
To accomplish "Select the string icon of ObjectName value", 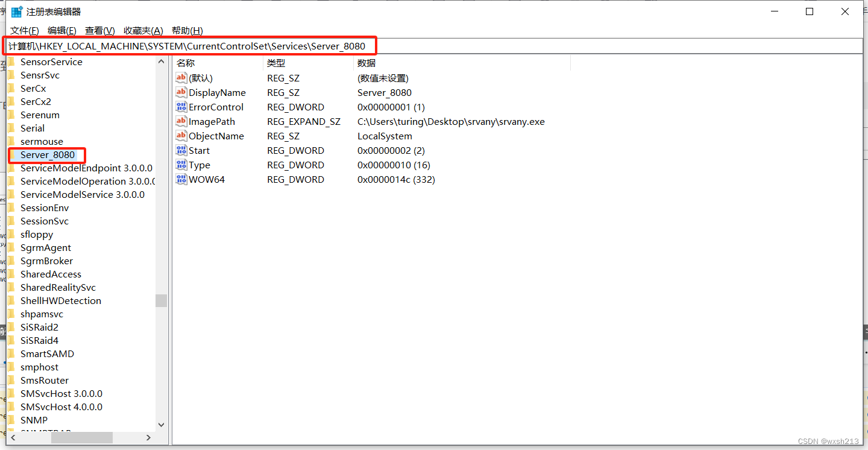I will point(181,136).
